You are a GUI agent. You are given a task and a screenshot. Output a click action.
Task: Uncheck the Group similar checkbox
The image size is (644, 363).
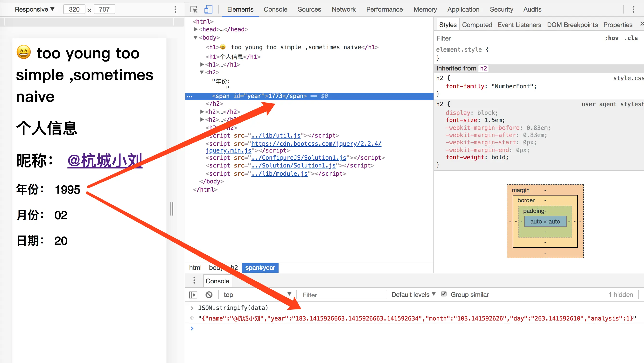[444, 294]
